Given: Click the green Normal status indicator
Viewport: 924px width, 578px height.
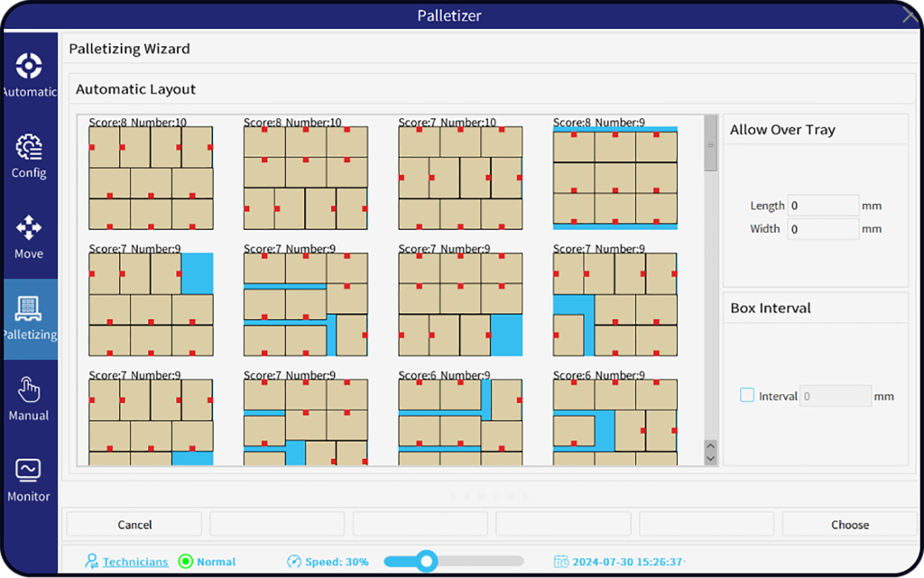Looking at the screenshot, I should [x=186, y=562].
